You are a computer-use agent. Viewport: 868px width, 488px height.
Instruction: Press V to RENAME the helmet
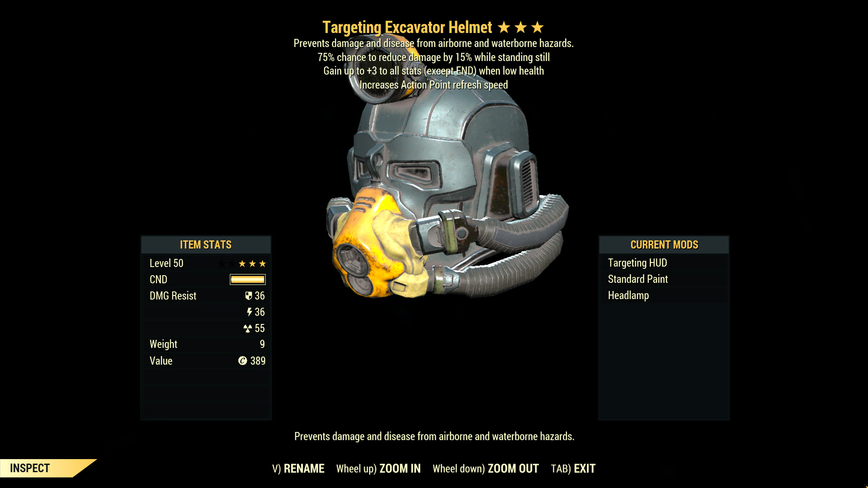[x=305, y=468]
